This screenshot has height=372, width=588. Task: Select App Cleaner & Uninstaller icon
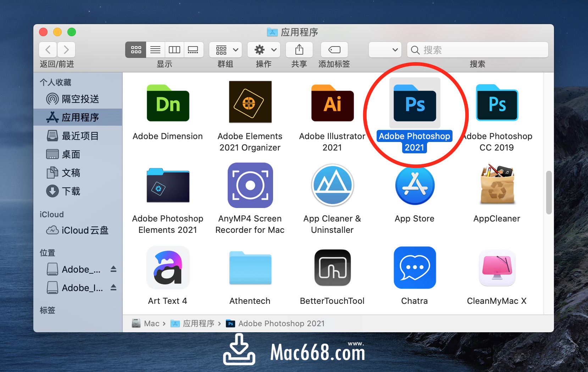pos(332,185)
